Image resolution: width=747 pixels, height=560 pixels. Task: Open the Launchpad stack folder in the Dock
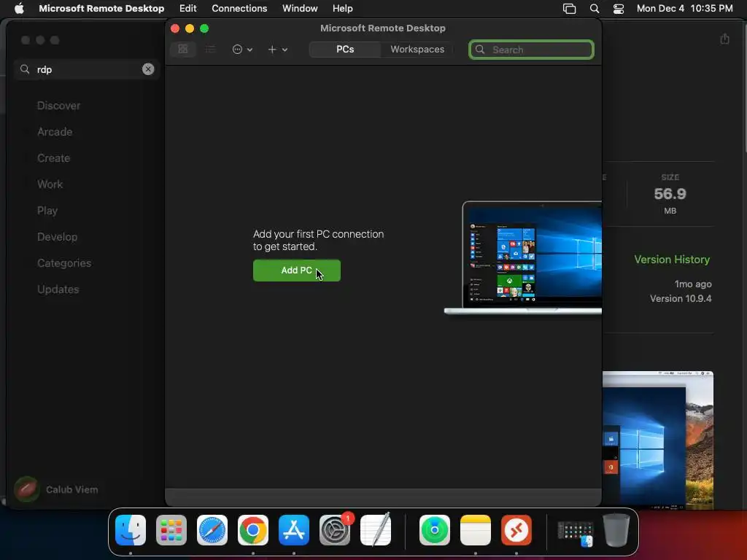coord(576,532)
